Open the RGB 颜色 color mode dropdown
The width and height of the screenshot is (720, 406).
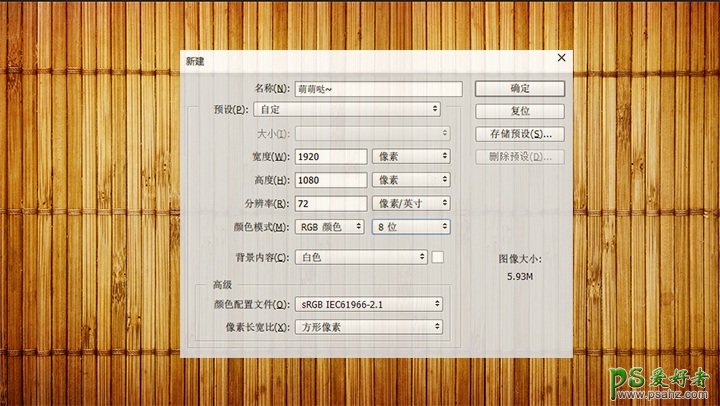[x=331, y=227]
